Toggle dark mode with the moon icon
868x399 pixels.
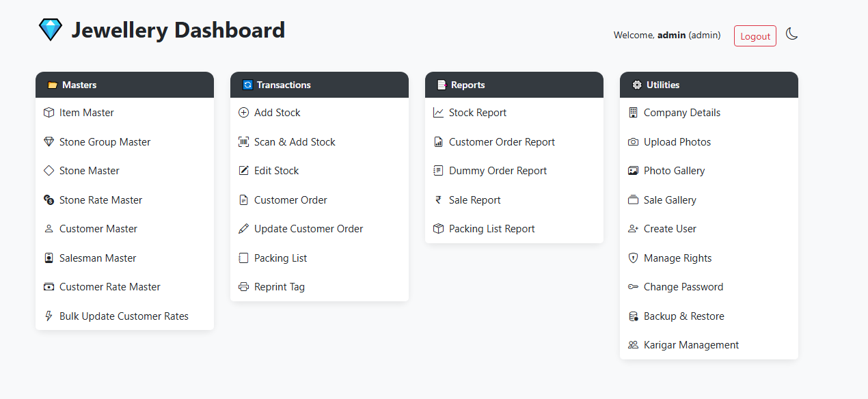pyautogui.click(x=791, y=33)
